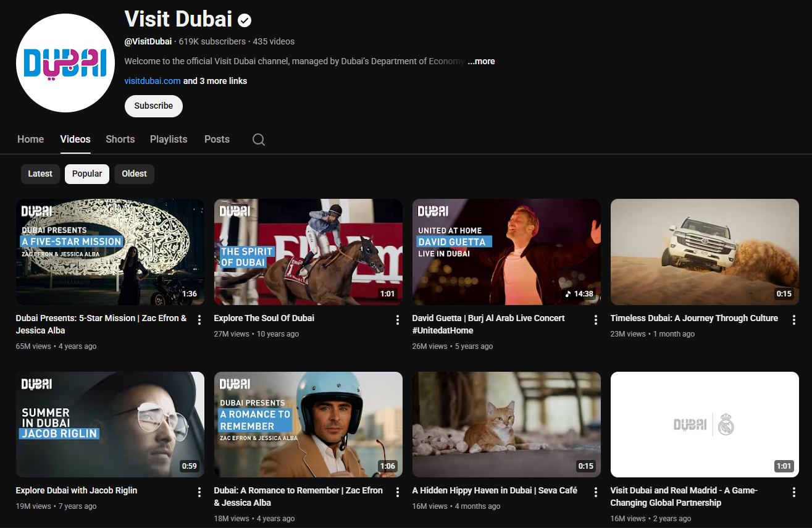The image size is (812, 528).
Task: Open 'Dubai Presents: 5-Star Mission' video title
Action: [101, 324]
